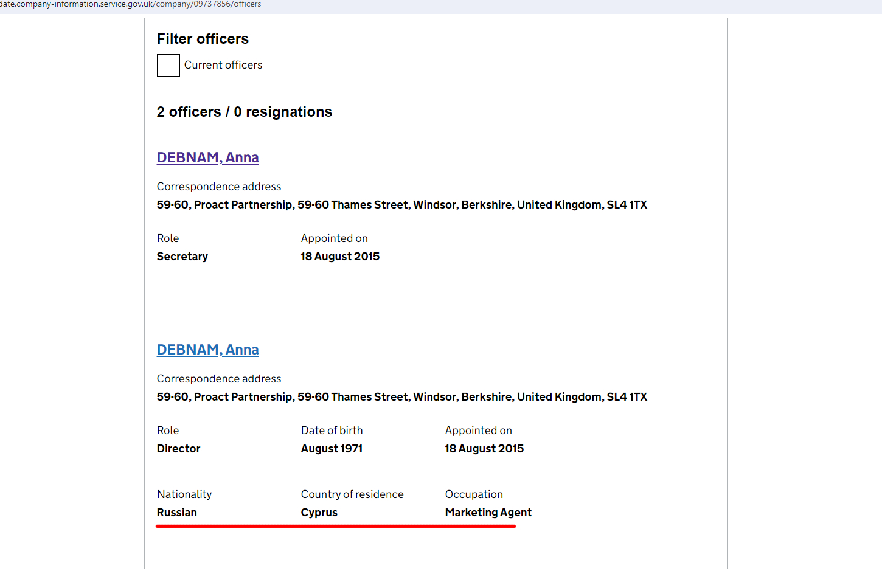This screenshot has height=588, width=882.
Task: Open the secretary DEBNAM, Anna link
Action: tap(207, 157)
